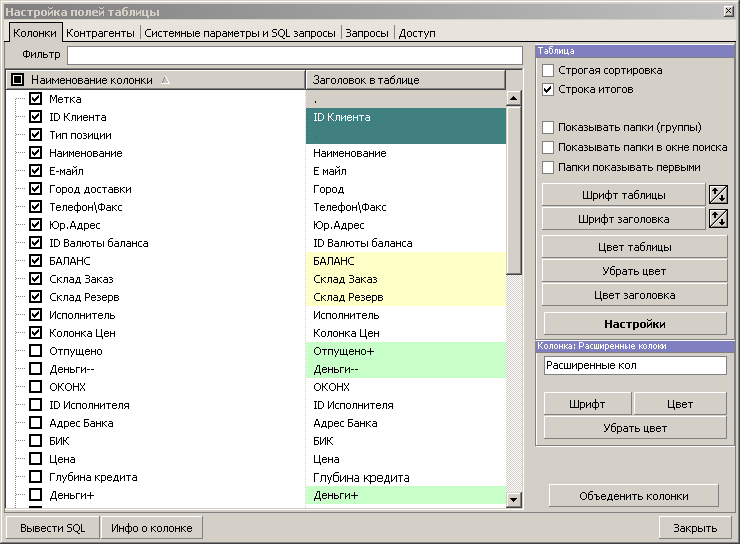740x544 pixels.
Task: Click Убрать цвет in the Таблица panel
Action: (634, 271)
